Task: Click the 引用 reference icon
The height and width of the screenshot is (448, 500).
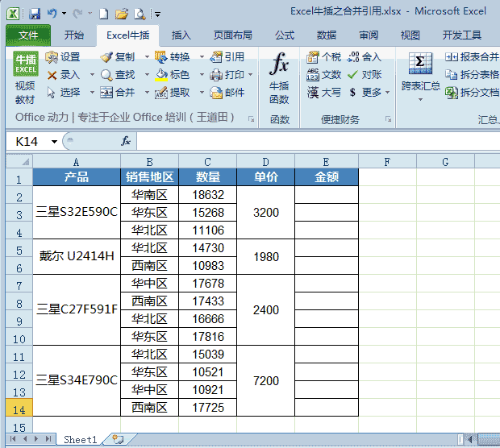Action: tap(216, 57)
